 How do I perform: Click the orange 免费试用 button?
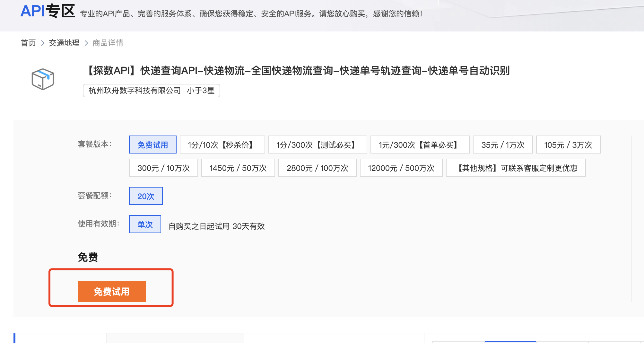[x=111, y=292]
